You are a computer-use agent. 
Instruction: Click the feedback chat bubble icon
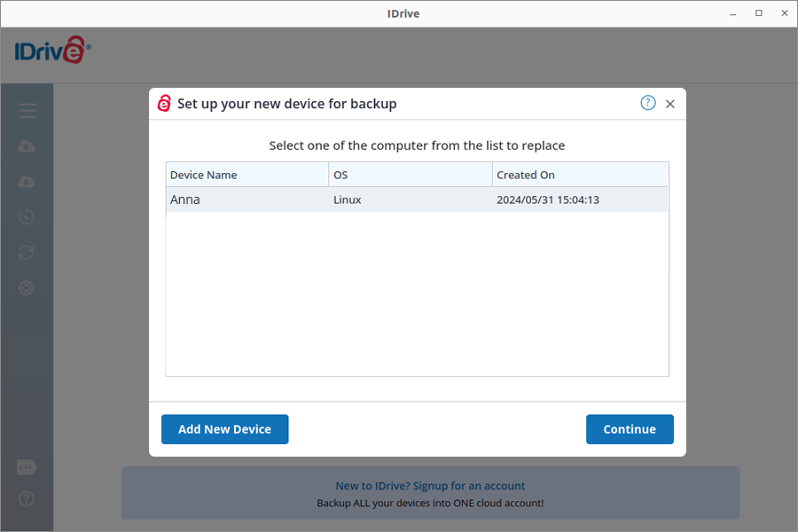[27, 467]
